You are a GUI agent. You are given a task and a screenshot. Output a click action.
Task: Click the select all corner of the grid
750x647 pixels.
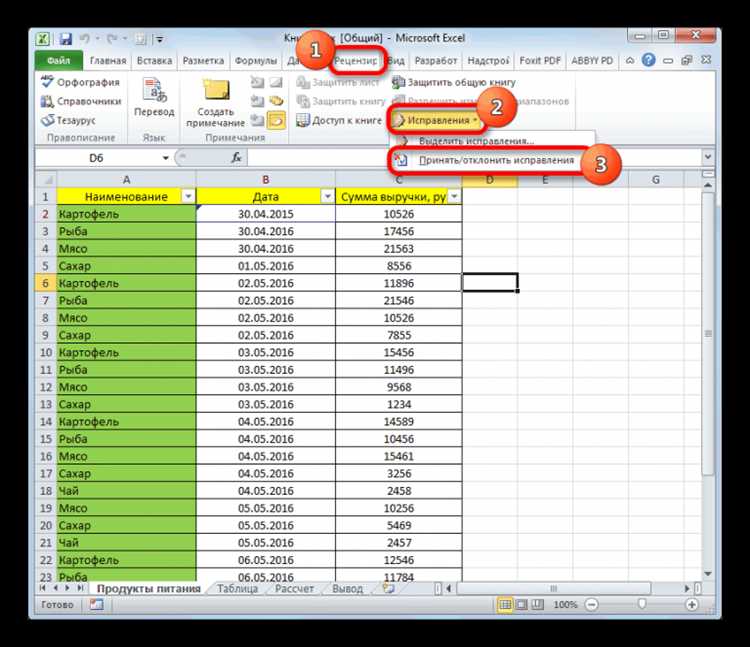tap(47, 180)
